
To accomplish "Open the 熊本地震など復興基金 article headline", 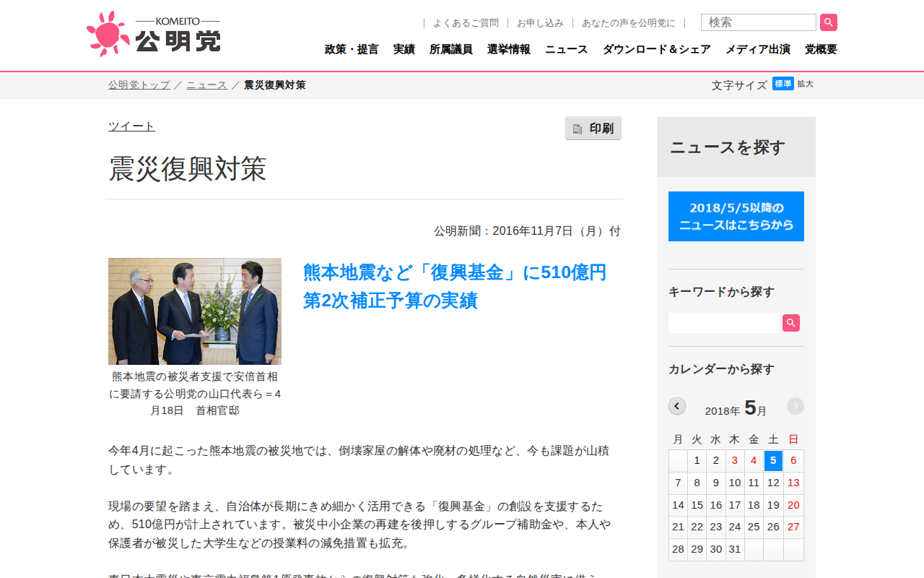I will tap(455, 286).
